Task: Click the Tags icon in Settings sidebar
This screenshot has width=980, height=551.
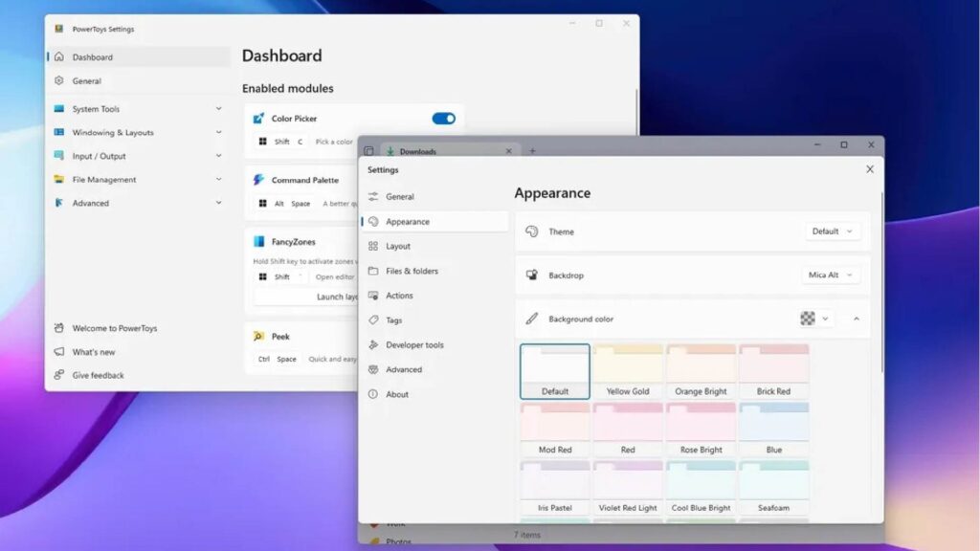Action: point(373,320)
